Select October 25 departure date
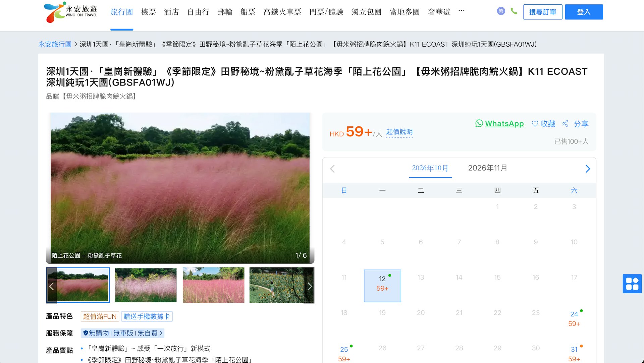644x363 pixels. [344, 354]
